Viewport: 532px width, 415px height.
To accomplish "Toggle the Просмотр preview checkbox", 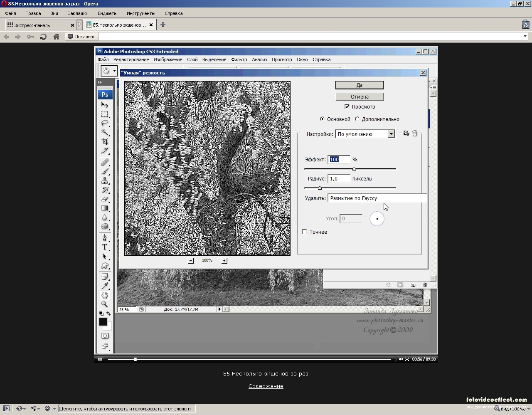I will point(347,106).
